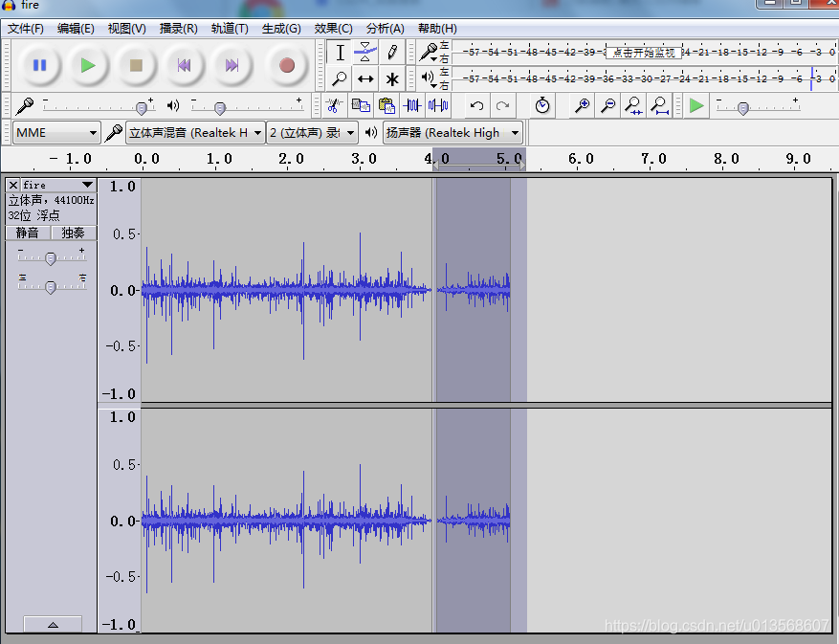Screen dimensions: 839x644
Task: Trim audio outside the selection
Action: 412,105
